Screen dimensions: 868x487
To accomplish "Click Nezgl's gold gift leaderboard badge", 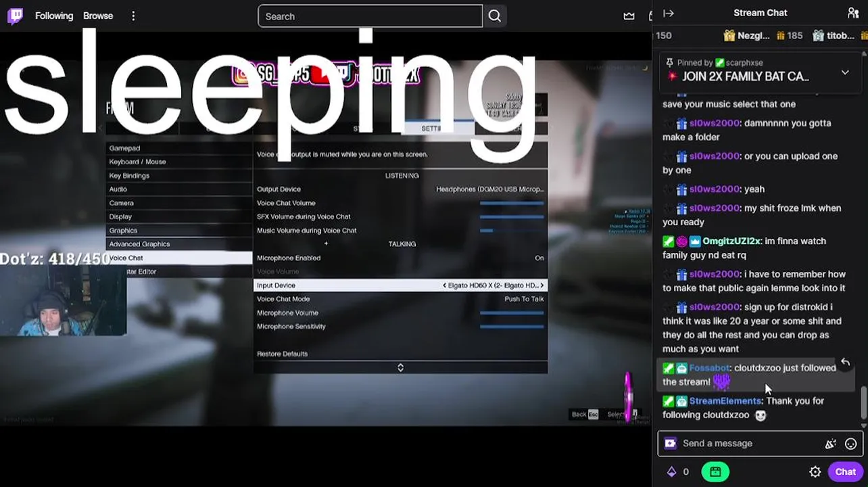I will coord(729,35).
